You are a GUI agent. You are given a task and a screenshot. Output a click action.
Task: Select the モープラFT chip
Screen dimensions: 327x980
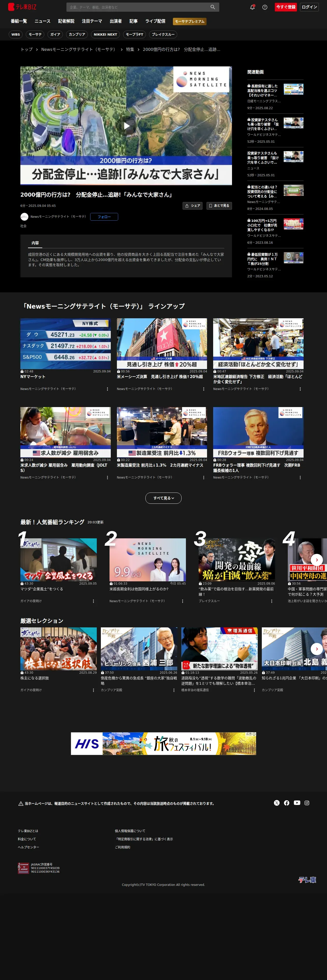tap(134, 35)
